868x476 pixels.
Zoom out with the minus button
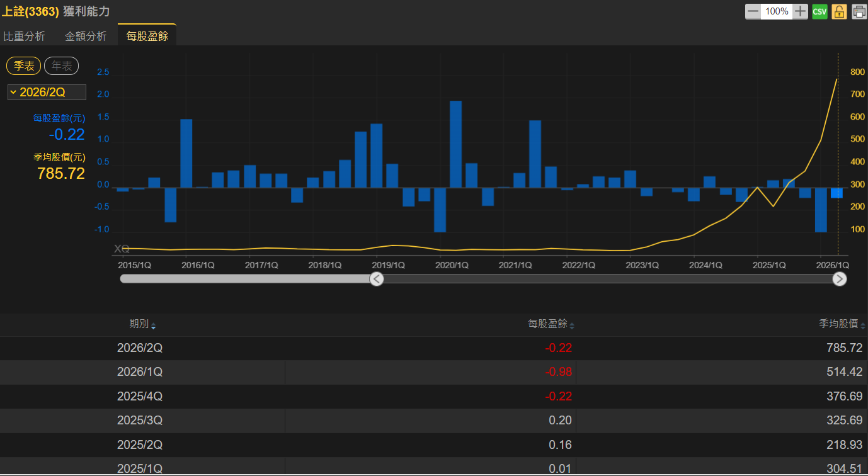(753, 11)
